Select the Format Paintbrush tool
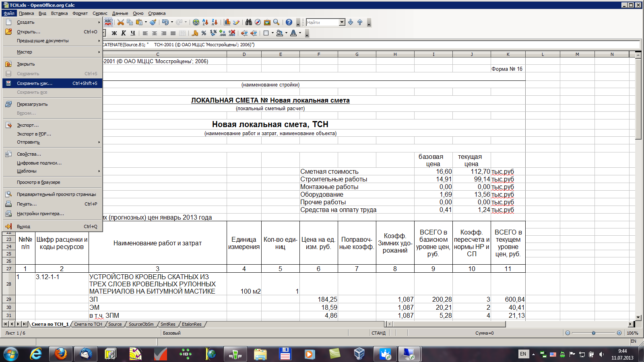Screen dimensions: 644x362 pyautogui.click(x=153, y=22)
